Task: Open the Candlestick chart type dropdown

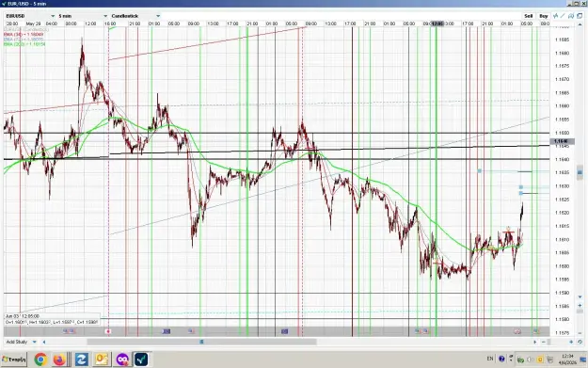Action: 135,16
